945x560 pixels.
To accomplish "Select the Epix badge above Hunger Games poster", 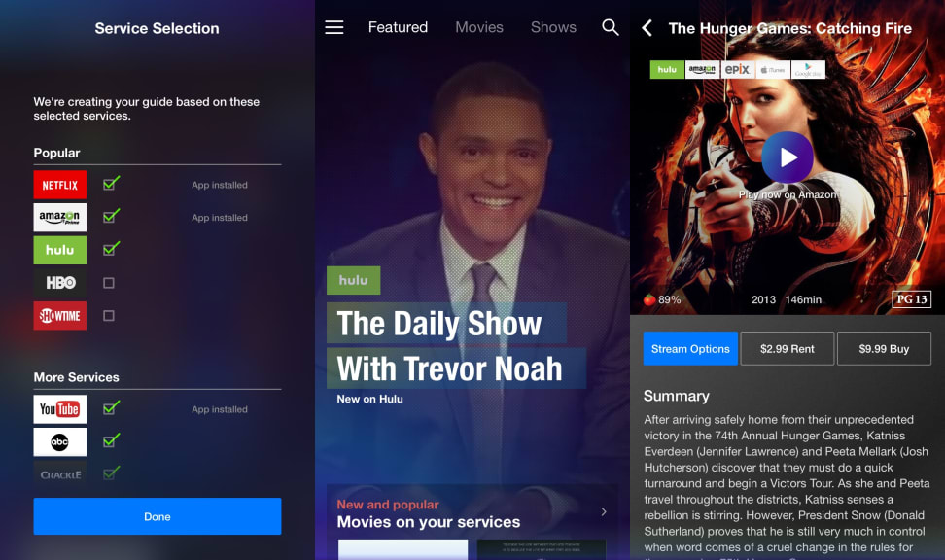I will (737, 69).
